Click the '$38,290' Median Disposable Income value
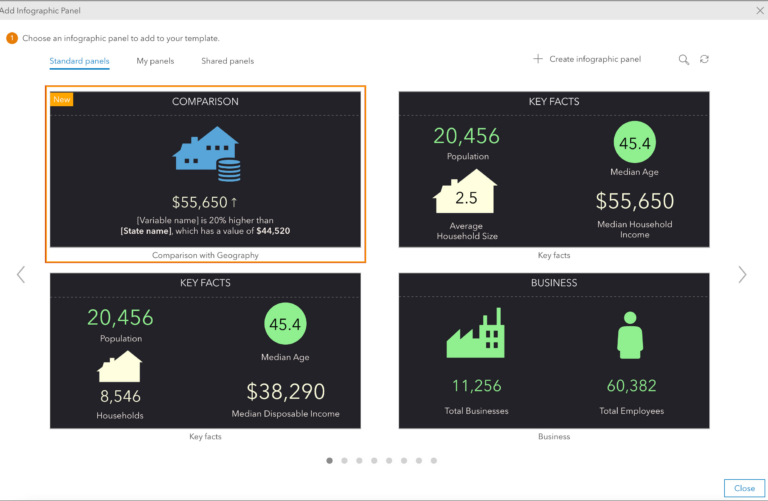 pos(286,391)
